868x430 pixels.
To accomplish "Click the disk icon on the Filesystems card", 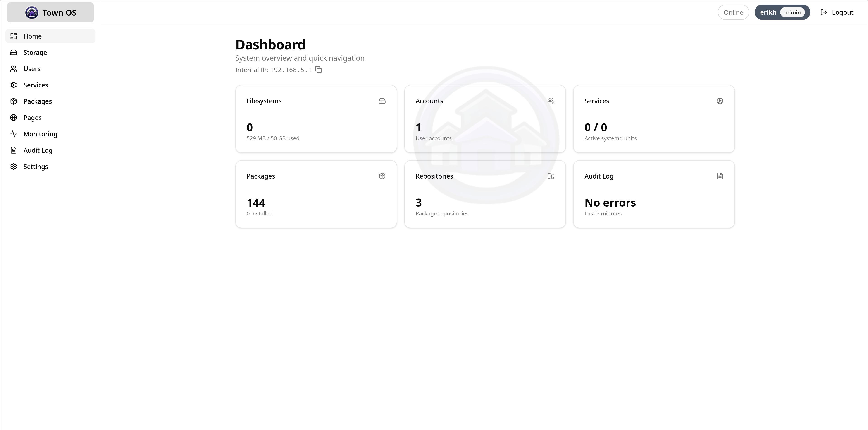I will [382, 101].
